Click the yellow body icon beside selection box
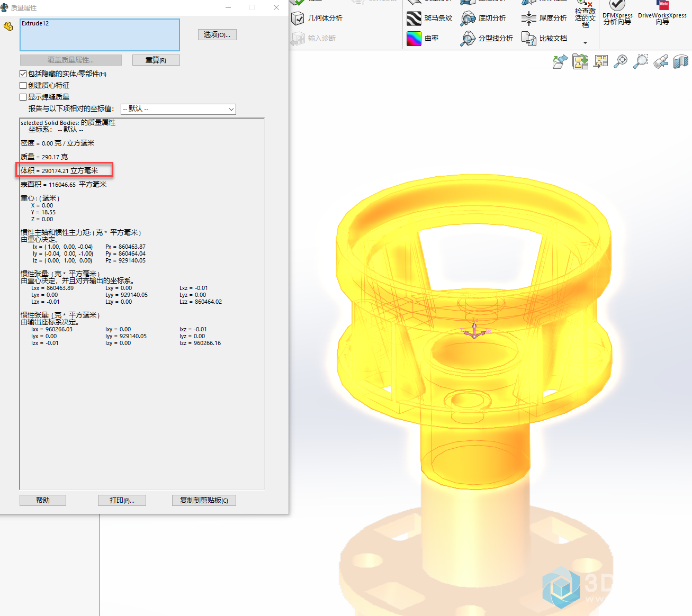The height and width of the screenshot is (616, 692). click(8, 26)
